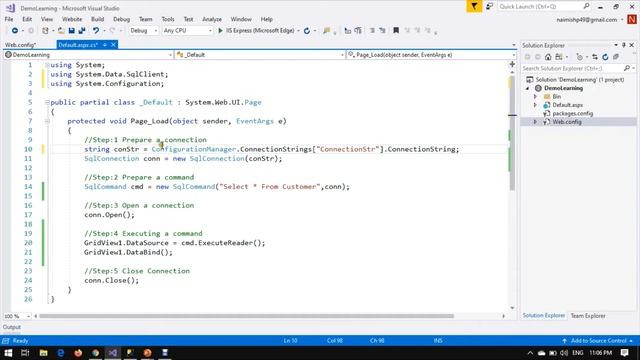640x360 pixels.
Task: Click the Visual Studio taskbar icon
Action: tap(113, 352)
